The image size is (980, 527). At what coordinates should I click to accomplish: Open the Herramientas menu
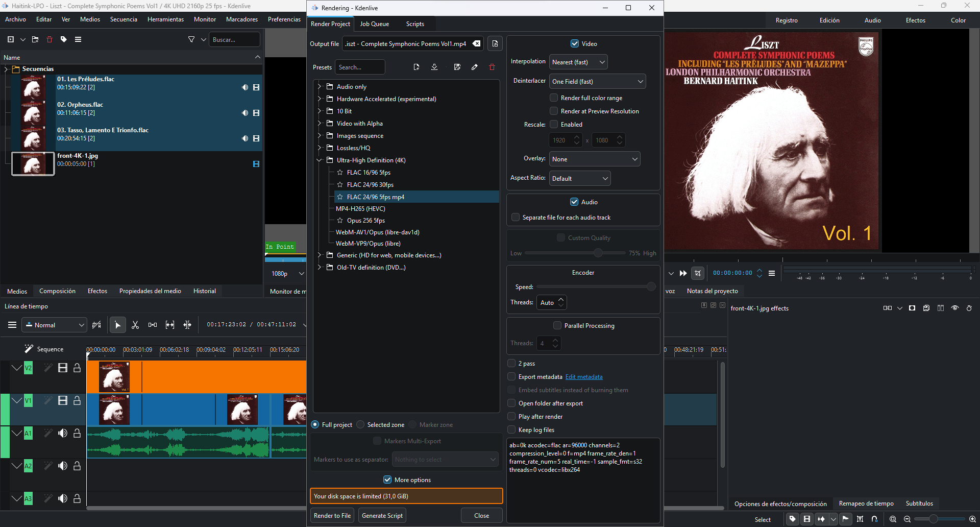click(165, 19)
